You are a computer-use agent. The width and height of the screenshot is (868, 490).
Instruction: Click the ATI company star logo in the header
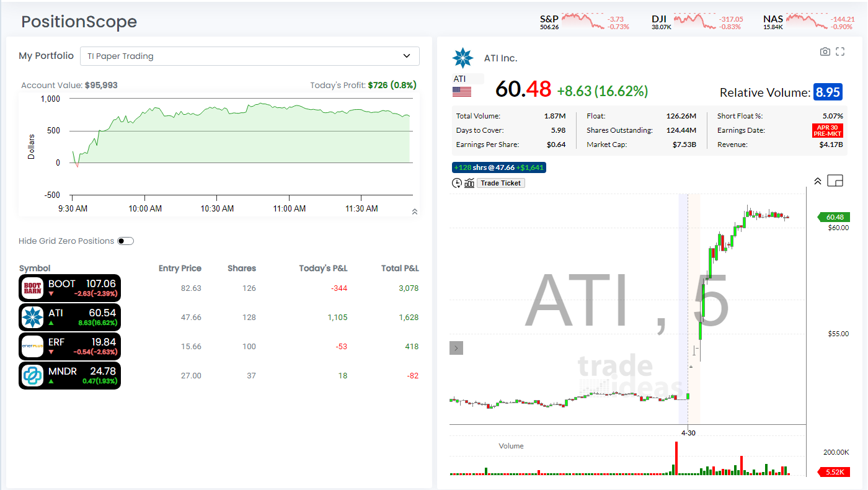pos(463,58)
